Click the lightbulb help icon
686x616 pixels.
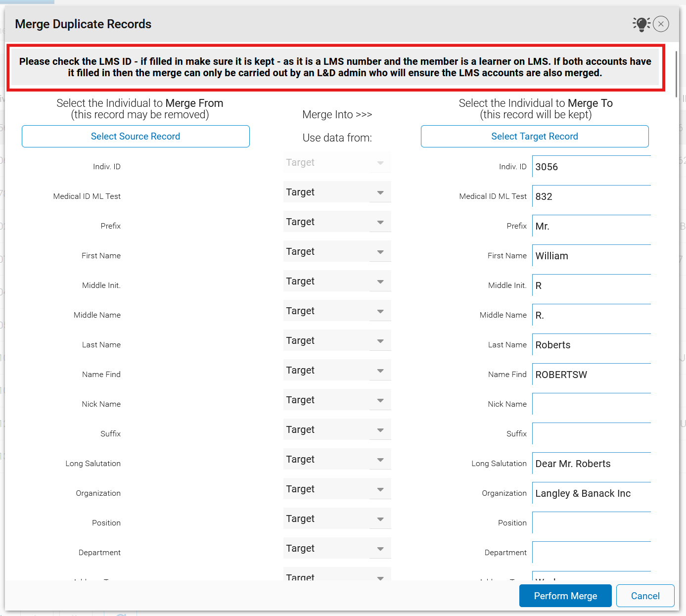pos(641,24)
